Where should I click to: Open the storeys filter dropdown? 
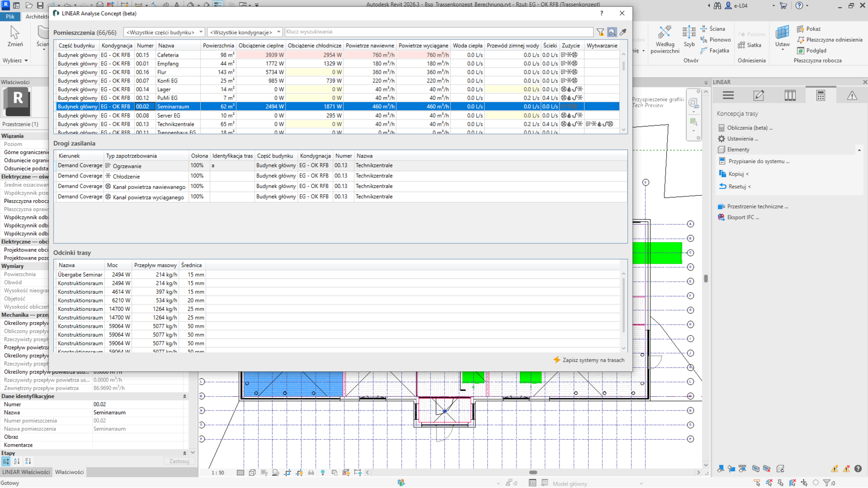pos(245,32)
